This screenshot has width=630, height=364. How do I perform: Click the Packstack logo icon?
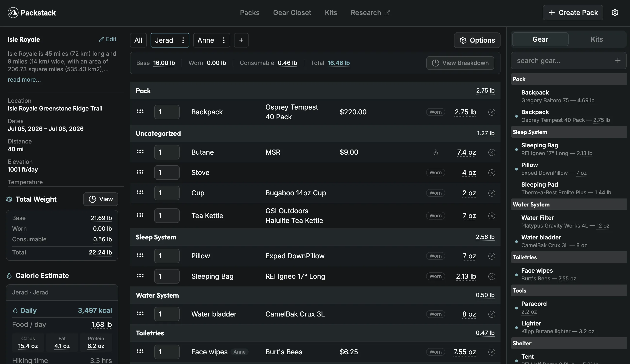[x=13, y=13]
